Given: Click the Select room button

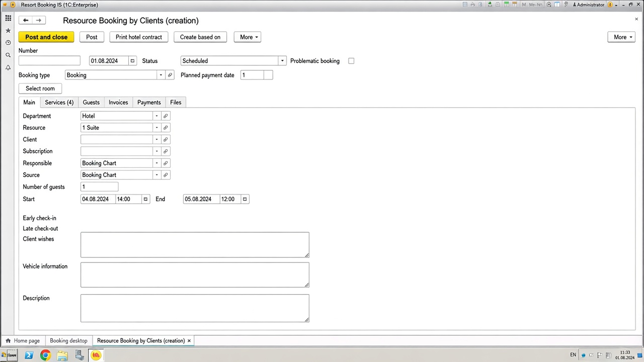Looking at the screenshot, I should point(40,88).
